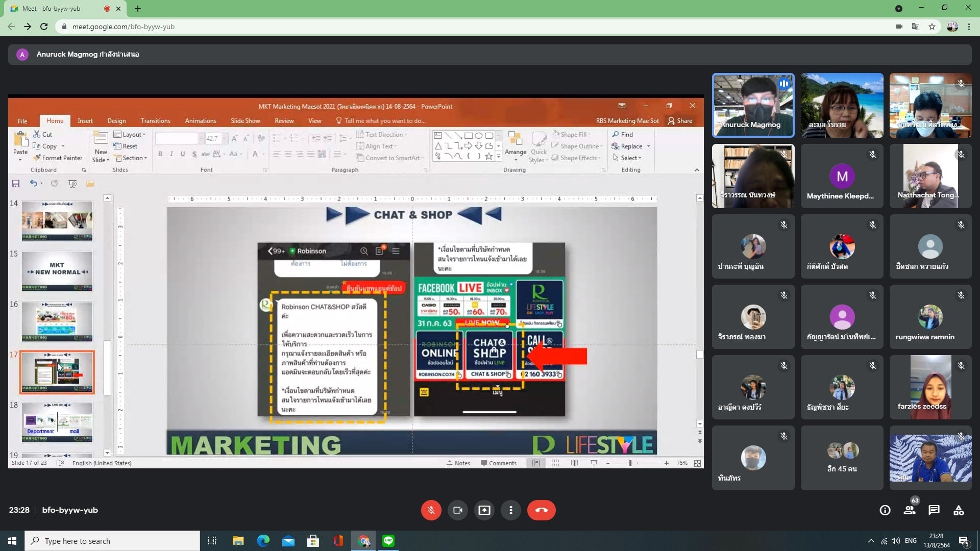Viewport: 980px width, 551px height.
Task: Bookmark this tab star icon
Action: coord(932,27)
